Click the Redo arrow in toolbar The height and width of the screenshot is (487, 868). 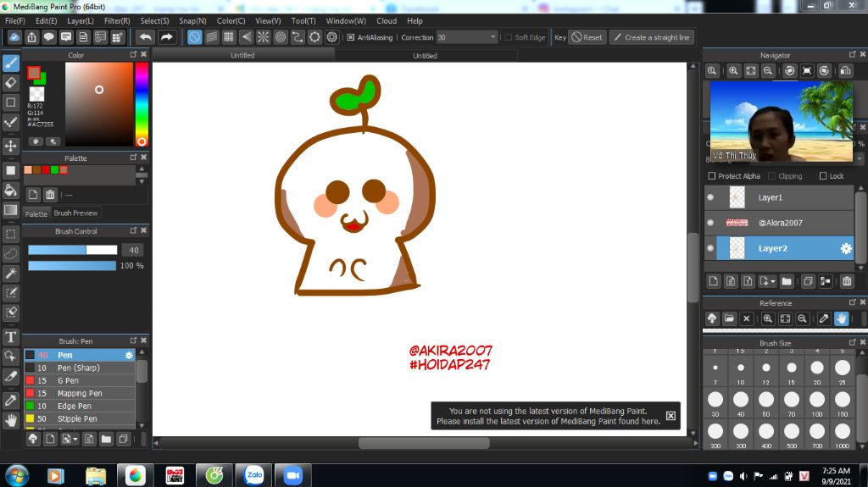point(166,37)
